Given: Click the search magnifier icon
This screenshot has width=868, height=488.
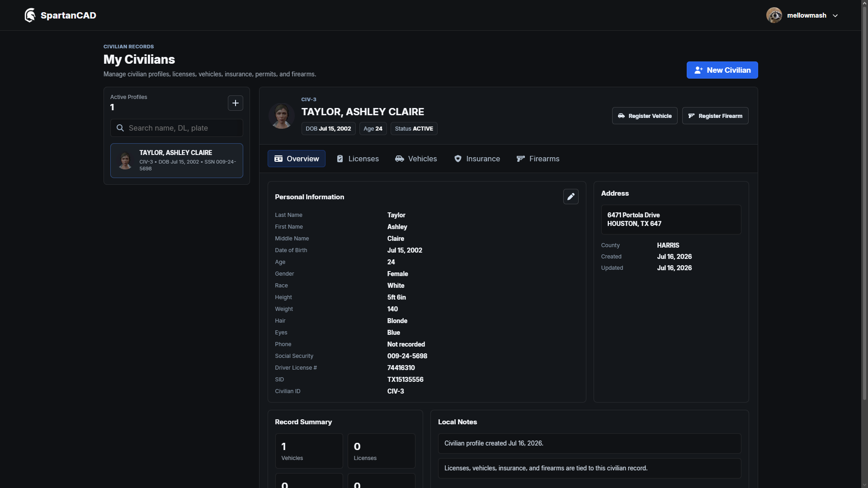Looking at the screenshot, I should pos(120,128).
